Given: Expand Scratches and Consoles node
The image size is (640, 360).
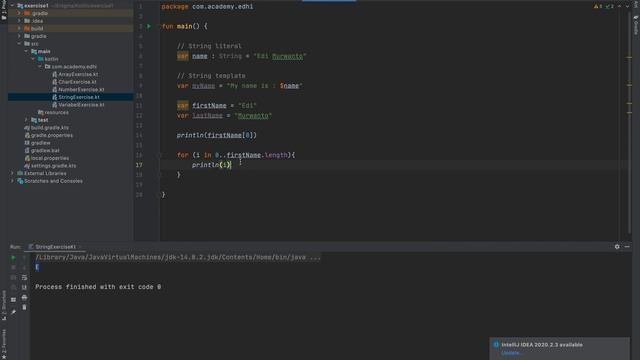Looking at the screenshot, I should 12,181.
